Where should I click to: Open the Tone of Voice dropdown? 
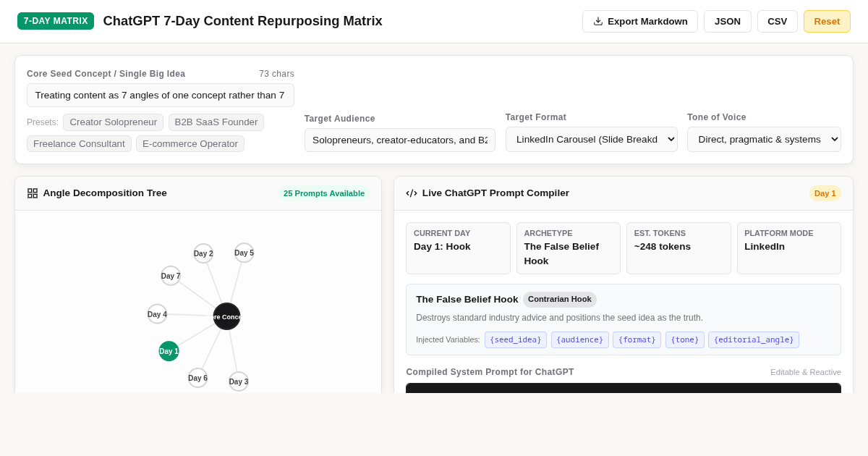(x=764, y=139)
